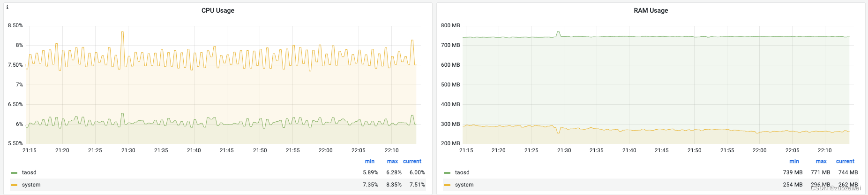Image resolution: width=868 pixels, height=195 pixels.
Task: Click the yellow system series icon in RAM legend
Action: 447,185
